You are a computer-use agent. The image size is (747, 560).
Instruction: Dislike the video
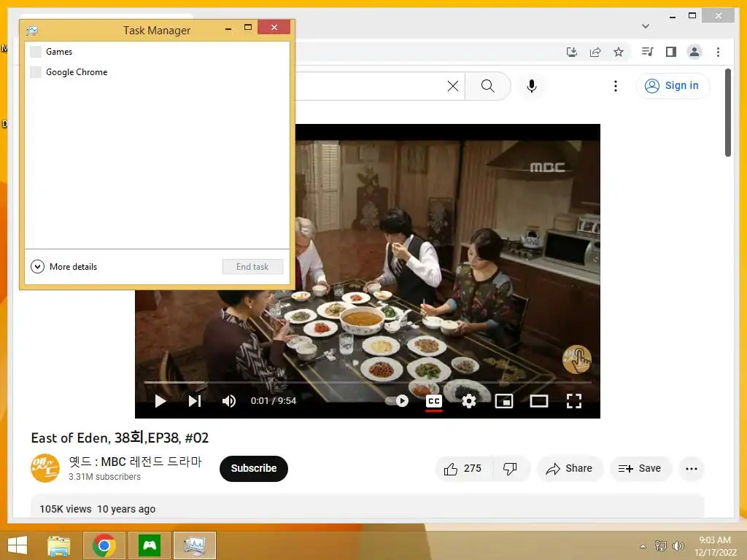tap(510, 469)
